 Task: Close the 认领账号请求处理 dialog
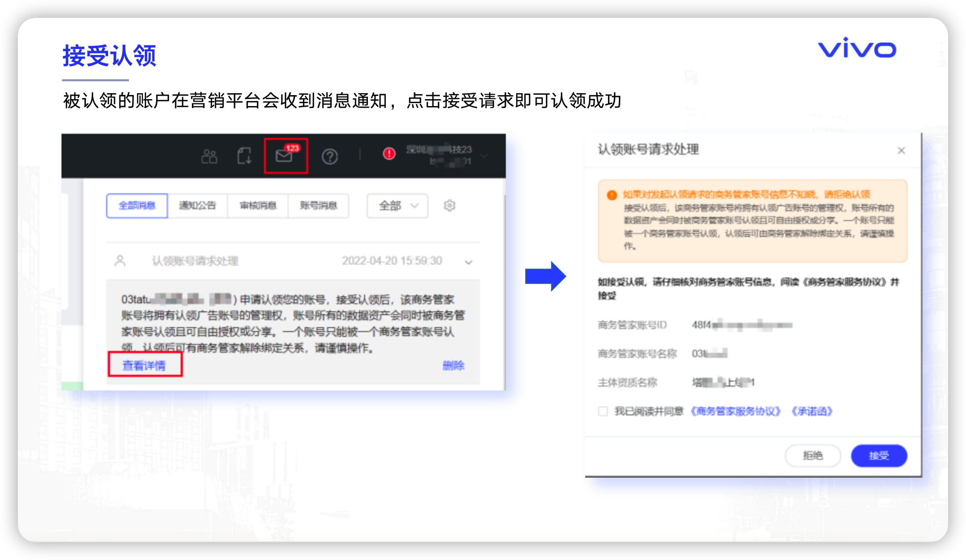click(901, 150)
